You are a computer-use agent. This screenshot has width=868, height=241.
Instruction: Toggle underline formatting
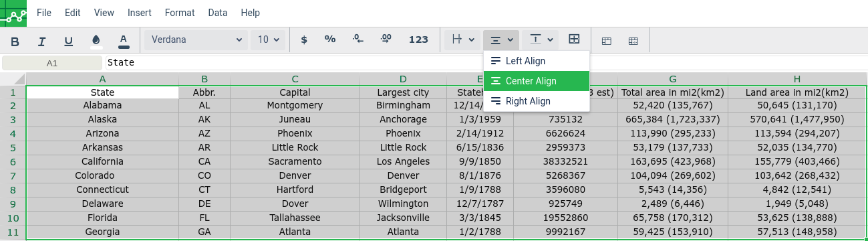68,40
